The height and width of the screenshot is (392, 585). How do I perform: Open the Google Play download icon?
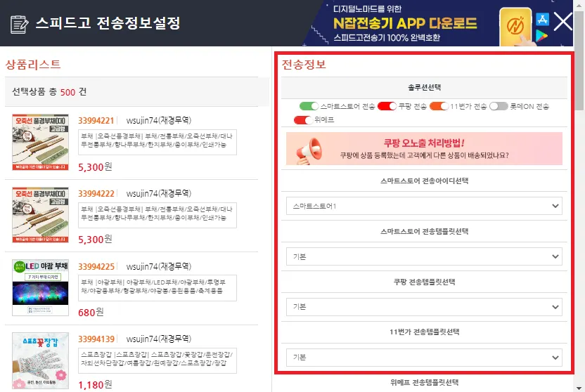coord(541,36)
